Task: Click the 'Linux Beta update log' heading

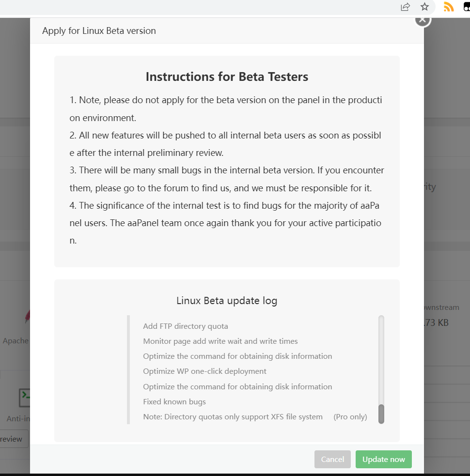Action: pyautogui.click(x=227, y=301)
